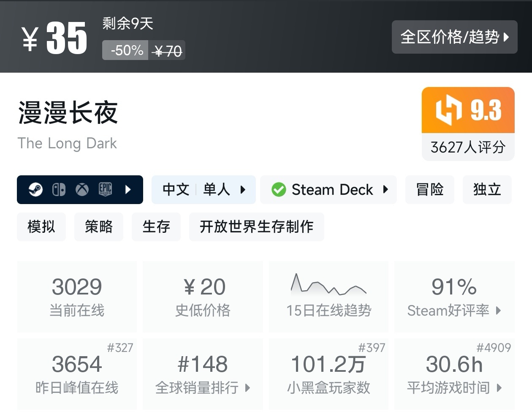Select the 冒险 tag
The image size is (532, 417).
[x=430, y=190]
